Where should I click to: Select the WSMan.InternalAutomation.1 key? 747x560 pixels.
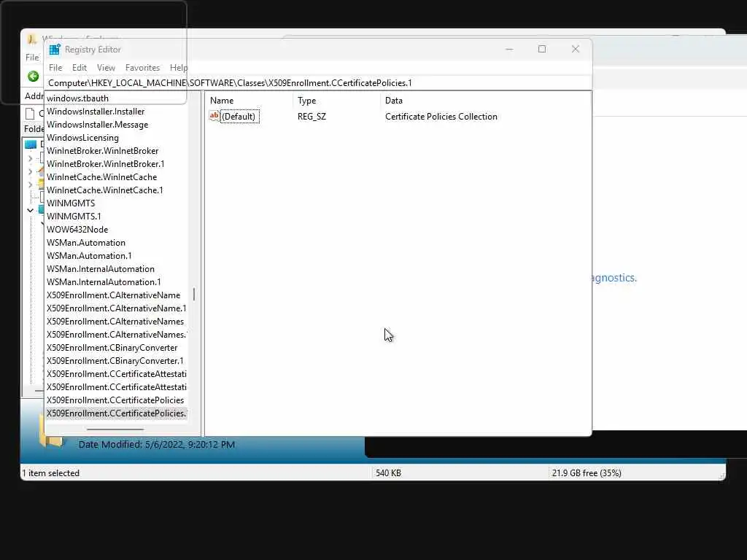point(104,282)
